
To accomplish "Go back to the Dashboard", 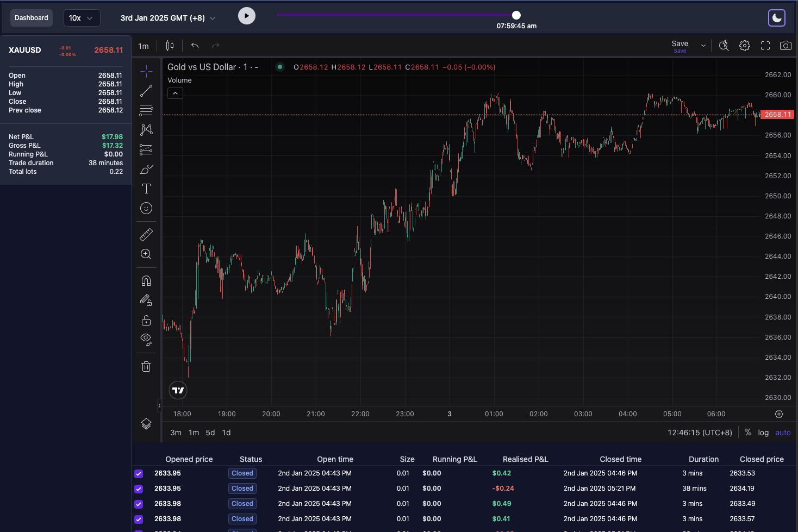I will (32, 18).
